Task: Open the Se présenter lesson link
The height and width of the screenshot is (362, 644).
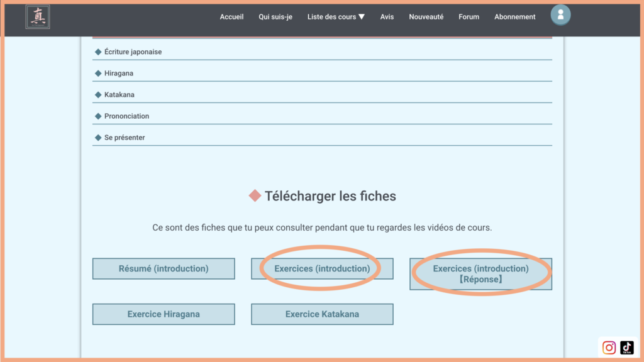Action: (x=125, y=138)
